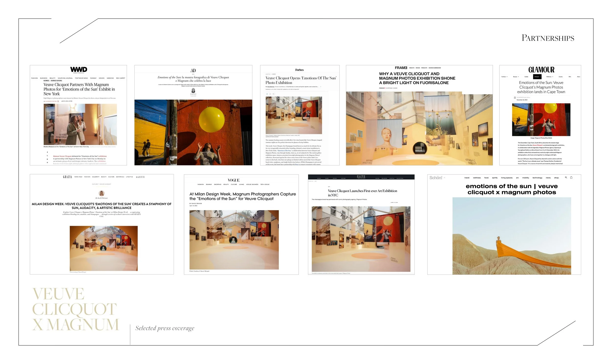Open Glamour headline about Cape Town
Image resolution: width=612 pixels, height=364 pixels.
pos(541,87)
